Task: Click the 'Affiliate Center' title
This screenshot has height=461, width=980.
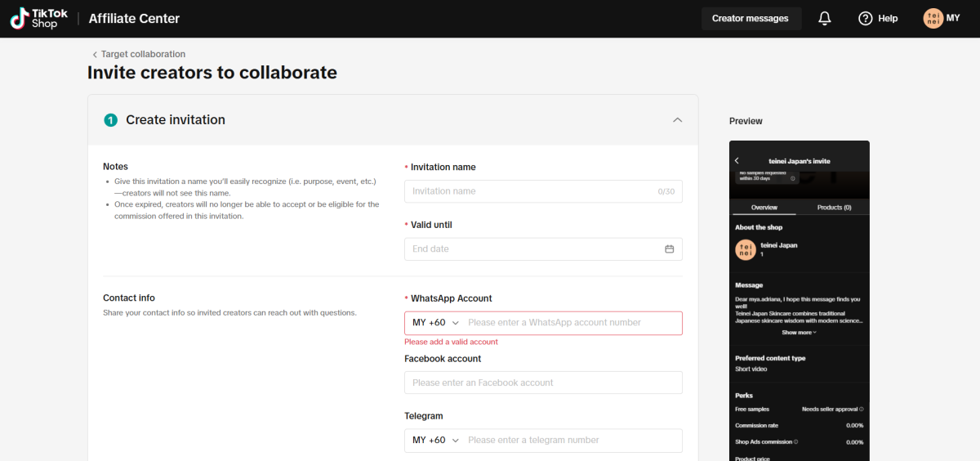Action: (x=134, y=19)
